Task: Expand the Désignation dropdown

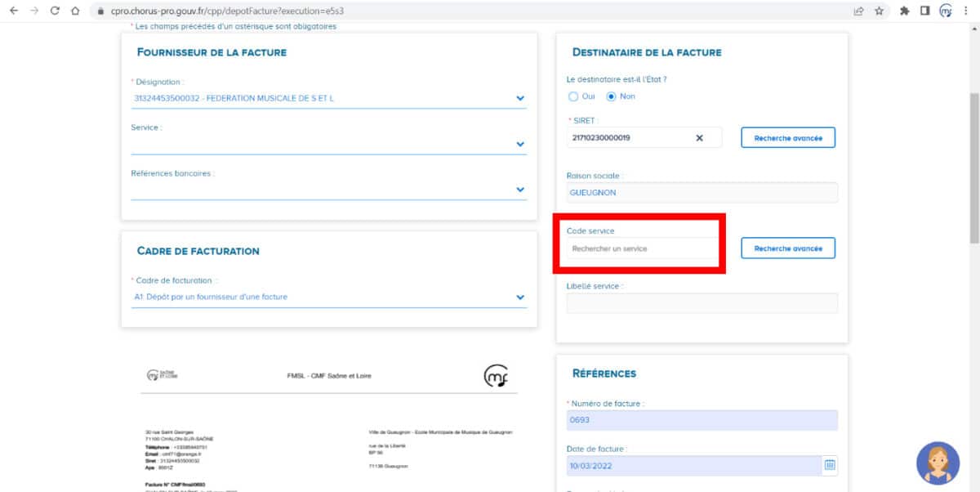Action: coord(519,98)
